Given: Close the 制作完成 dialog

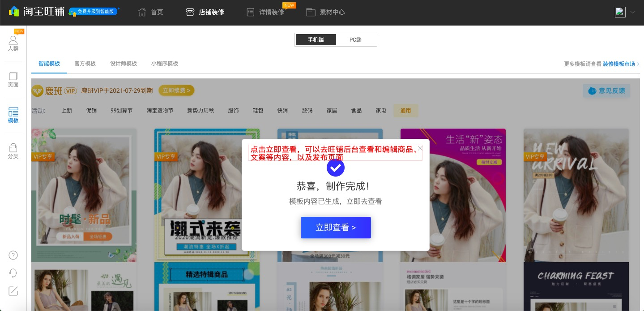Looking at the screenshot, I should pos(420,148).
